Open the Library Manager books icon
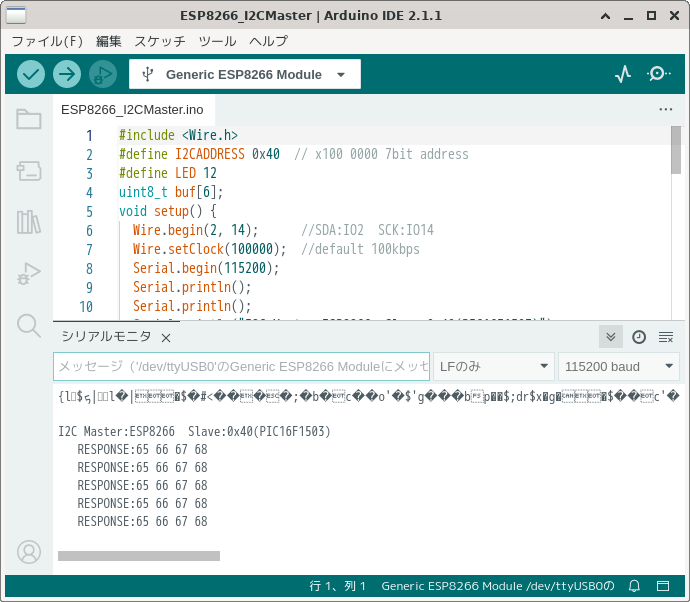 click(x=29, y=222)
